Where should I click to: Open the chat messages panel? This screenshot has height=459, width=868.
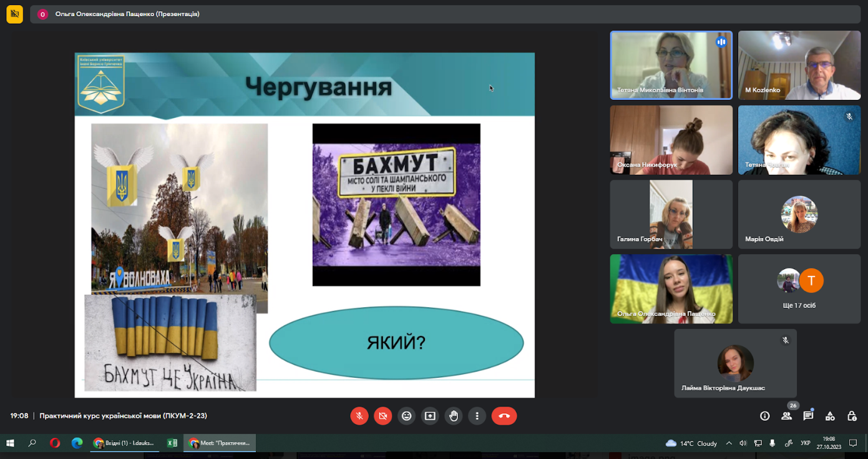[x=808, y=416]
